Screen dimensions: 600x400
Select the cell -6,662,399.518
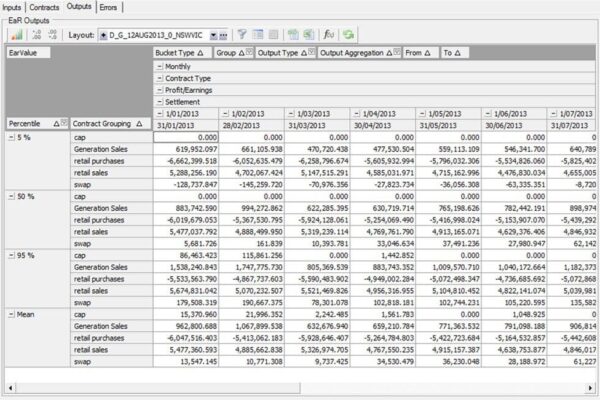186,161
